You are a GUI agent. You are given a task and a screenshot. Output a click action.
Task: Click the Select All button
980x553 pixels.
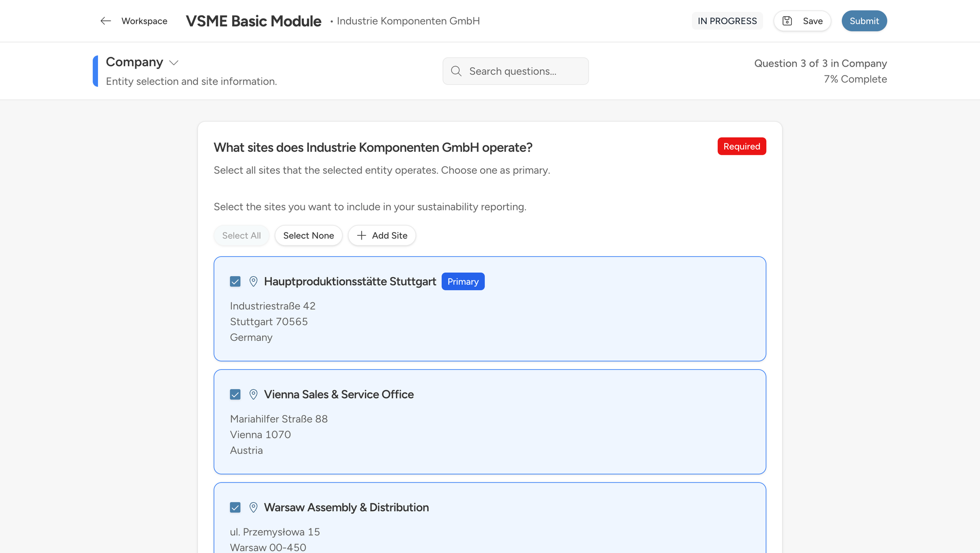[x=241, y=236]
